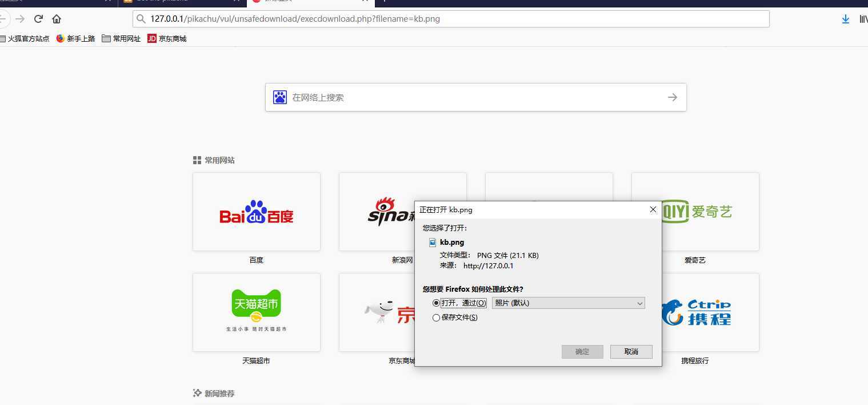Open the 百度 site tile
Image resolution: width=868 pixels, height=405 pixels.
point(257,212)
